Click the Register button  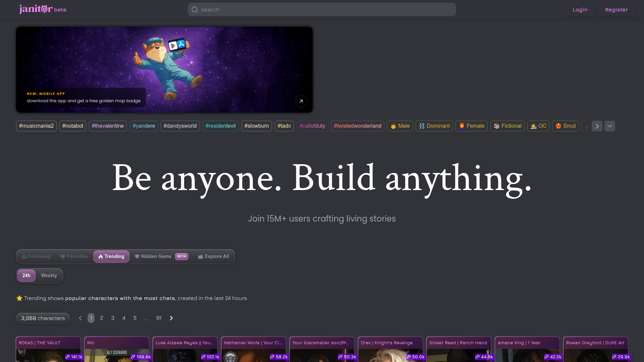(616, 10)
